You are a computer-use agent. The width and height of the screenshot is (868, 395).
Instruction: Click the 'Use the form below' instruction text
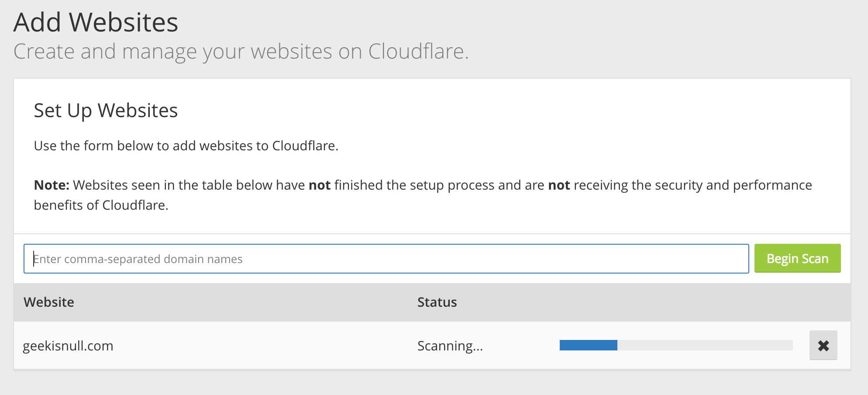point(186,146)
